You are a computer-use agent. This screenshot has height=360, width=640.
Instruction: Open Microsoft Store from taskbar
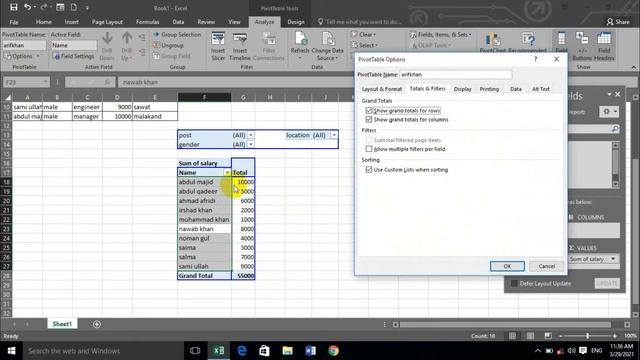(264, 351)
